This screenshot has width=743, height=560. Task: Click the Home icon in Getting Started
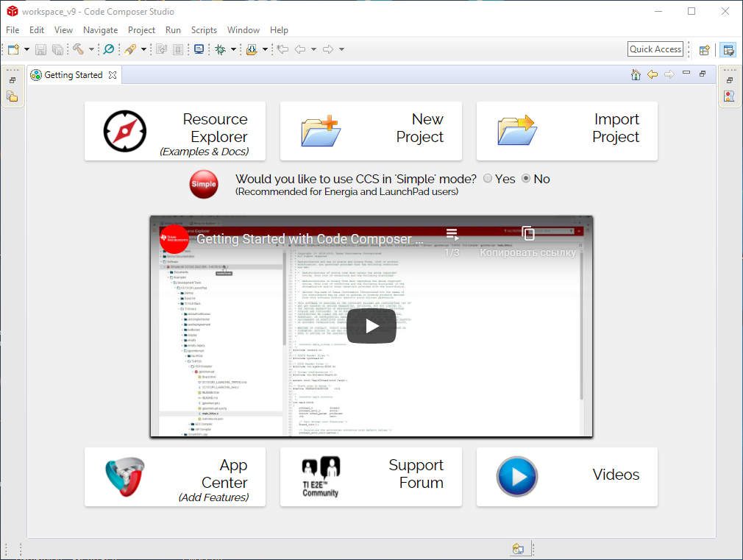(x=636, y=74)
